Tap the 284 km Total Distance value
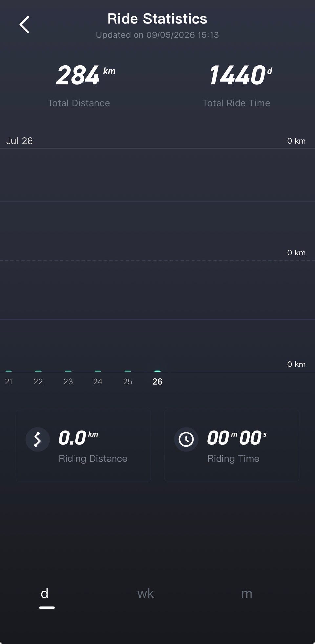315x644 pixels. tap(86, 75)
